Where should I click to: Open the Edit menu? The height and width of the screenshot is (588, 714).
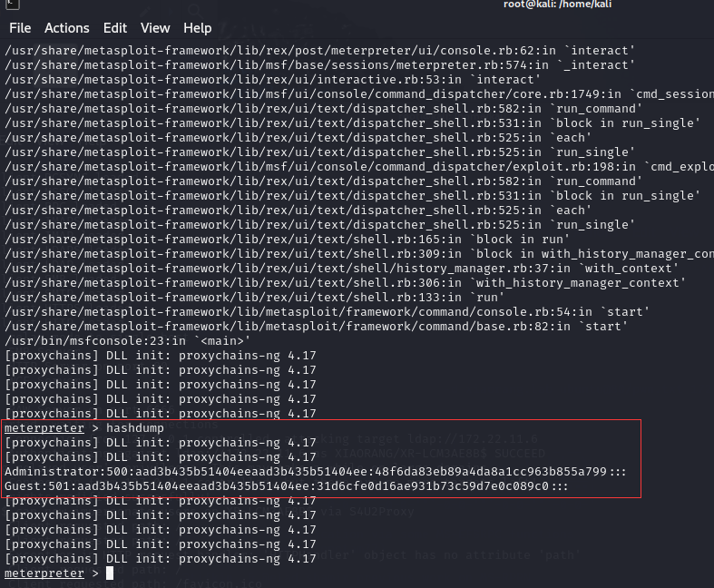coord(115,28)
